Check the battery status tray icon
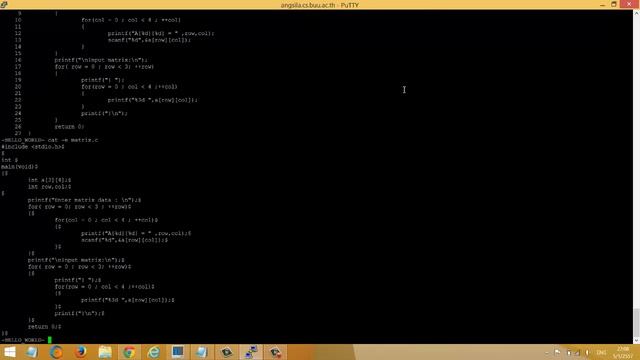The width and height of the screenshot is (640, 360). (569, 352)
